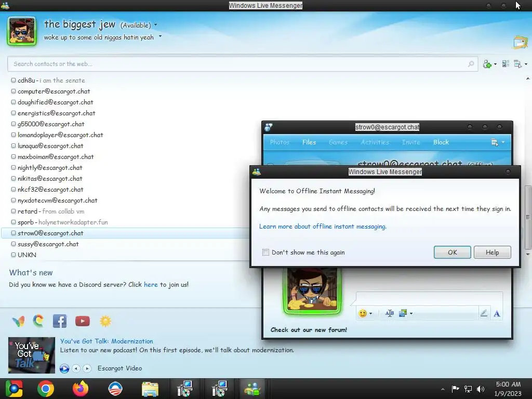
Task: Open Google Chrome from taskbar
Action: point(46,389)
